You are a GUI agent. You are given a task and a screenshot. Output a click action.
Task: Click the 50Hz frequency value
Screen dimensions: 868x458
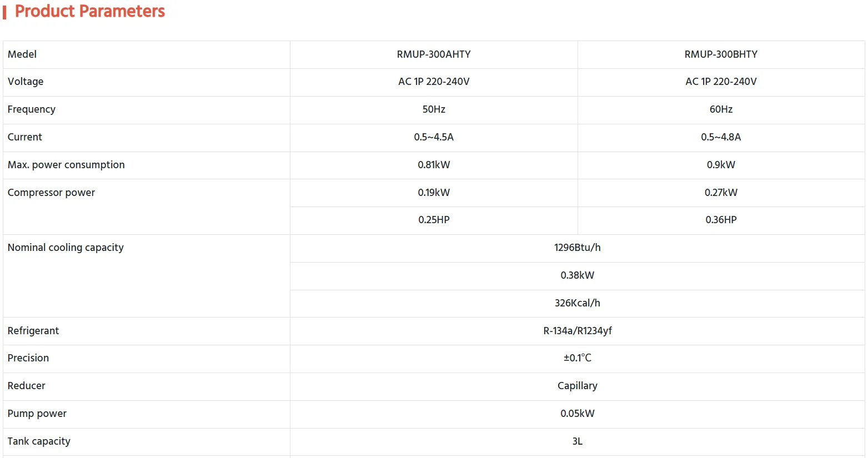pyautogui.click(x=434, y=109)
